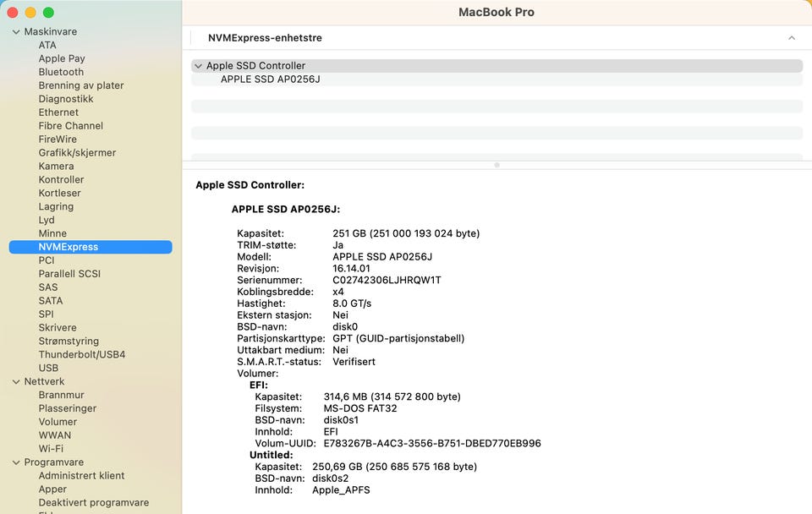Click the serial number C02742306LJHRQW1T
The image size is (812, 514).
[x=387, y=280]
